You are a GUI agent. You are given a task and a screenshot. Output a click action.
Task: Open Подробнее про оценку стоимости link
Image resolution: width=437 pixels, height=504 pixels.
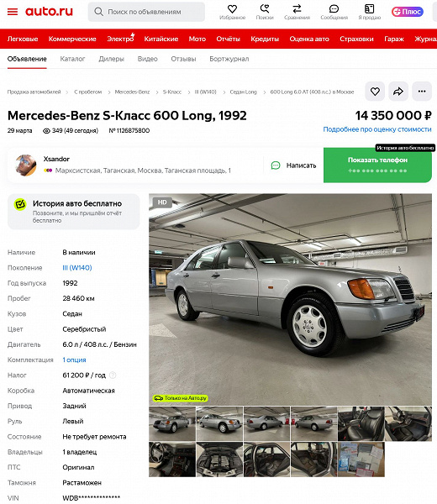click(x=377, y=129)
